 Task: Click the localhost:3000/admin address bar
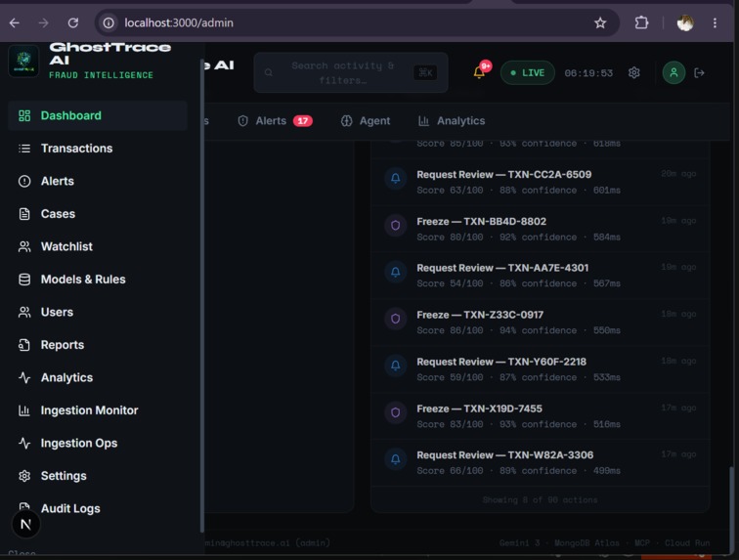click(357, 22)
